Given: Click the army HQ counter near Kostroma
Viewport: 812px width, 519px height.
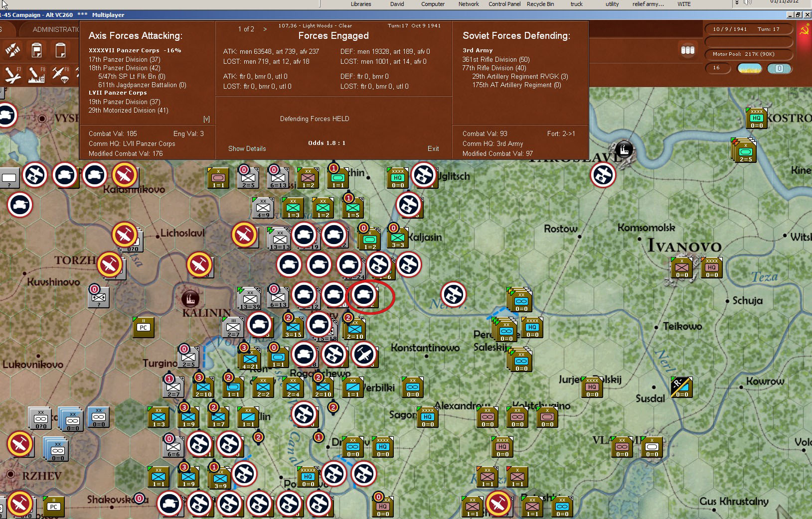Looking at the screenshot, I should coord(757,119).
